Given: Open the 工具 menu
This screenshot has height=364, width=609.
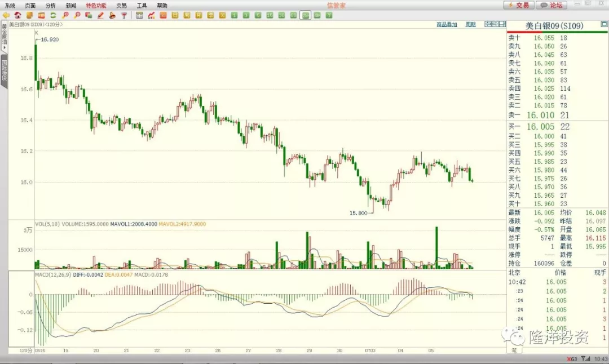Looking at the screenshot, I should (142, 6).
